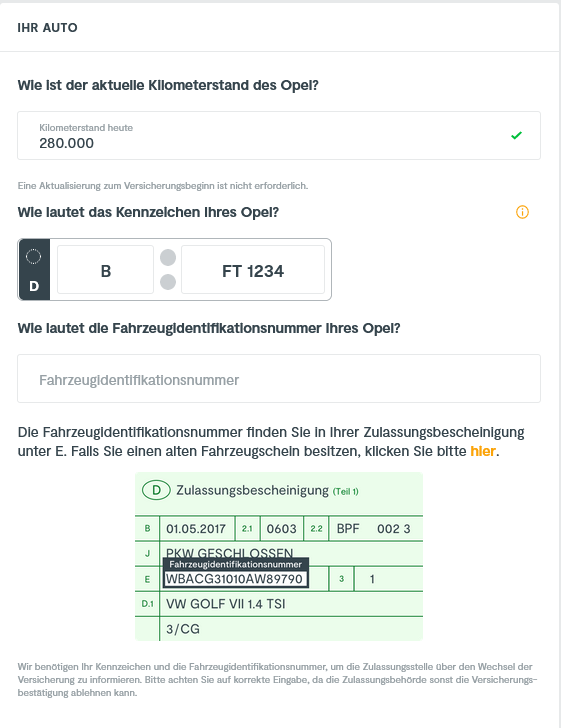Image resolution: width=561 pixels, height=728 pixels.
Task: Click the lower gray plate seal circle
Action: click(168, 281)
